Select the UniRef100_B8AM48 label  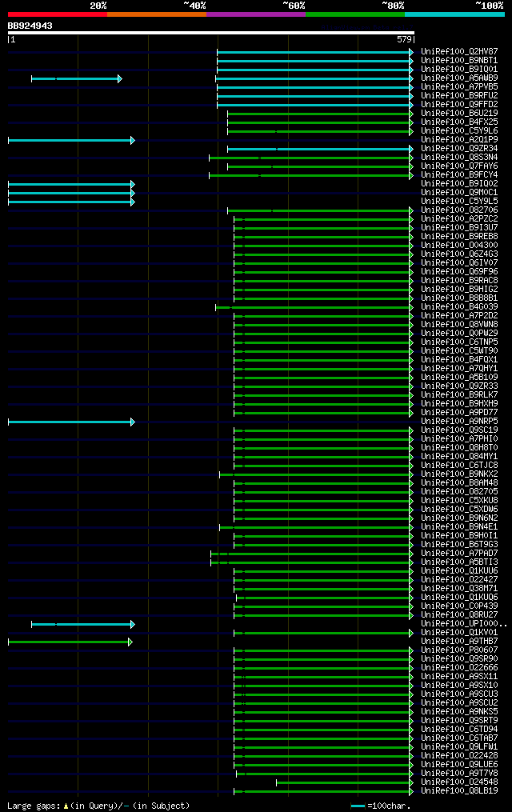coord(459,483)
